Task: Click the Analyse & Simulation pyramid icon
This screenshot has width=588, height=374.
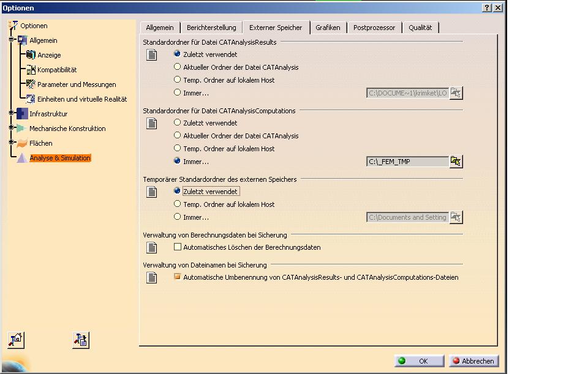Action: [22, 158]
